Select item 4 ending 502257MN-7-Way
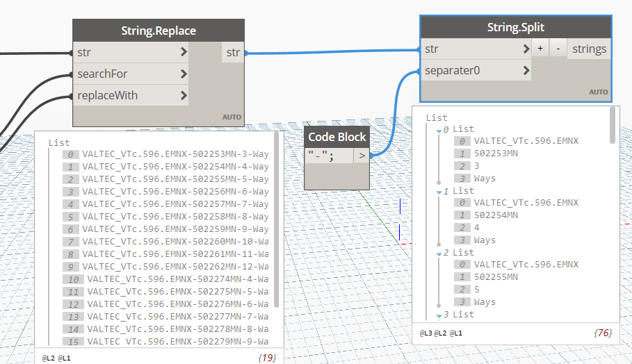This screenshot has width=632, height=364. pyautogui.click(x=175, y=204)
